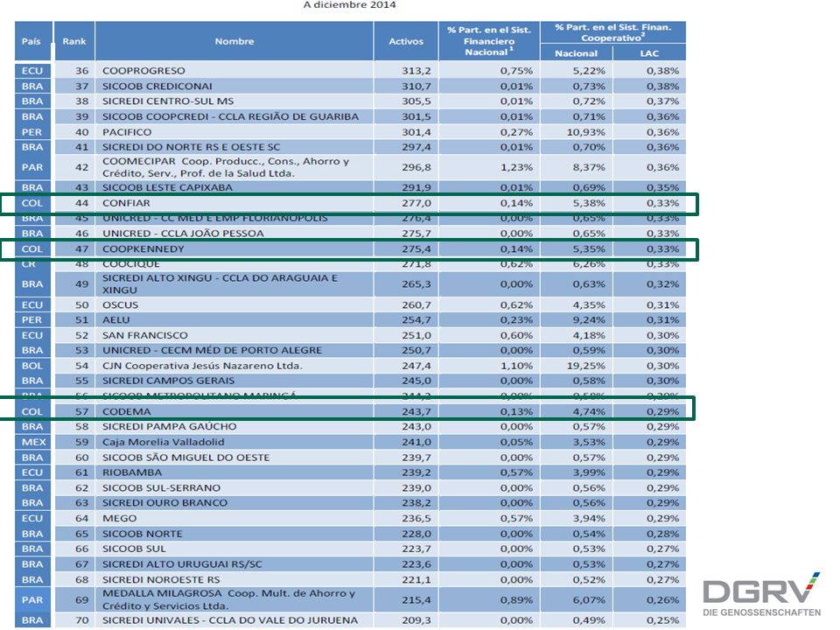840x630 pixels.
Task: Select the Activos value 209,3
Action: coord(416,620)
